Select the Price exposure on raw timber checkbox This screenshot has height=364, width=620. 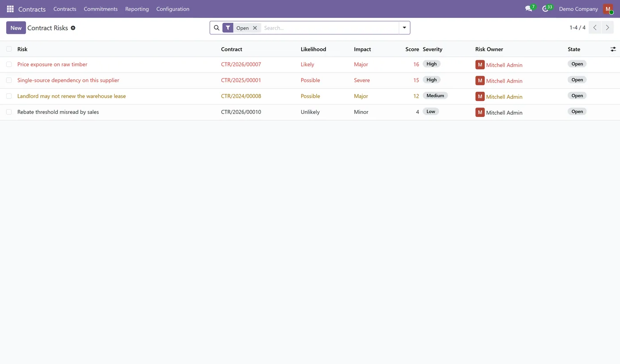[9, 64]
